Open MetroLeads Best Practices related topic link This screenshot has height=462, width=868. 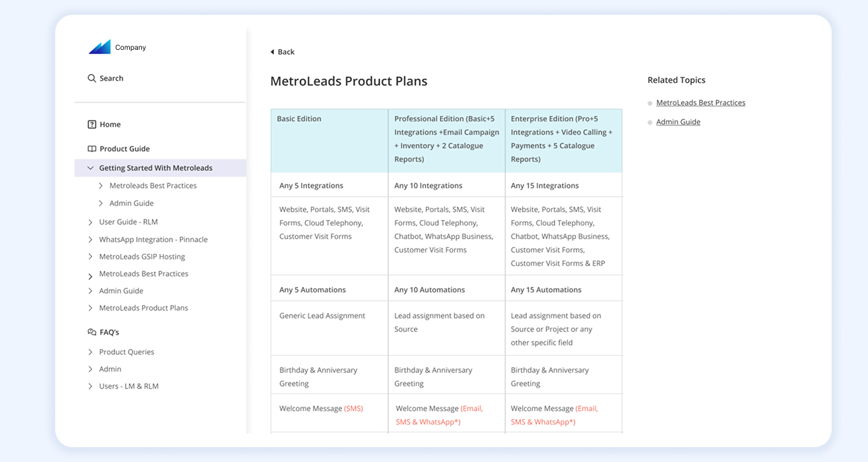coord(700,103)
